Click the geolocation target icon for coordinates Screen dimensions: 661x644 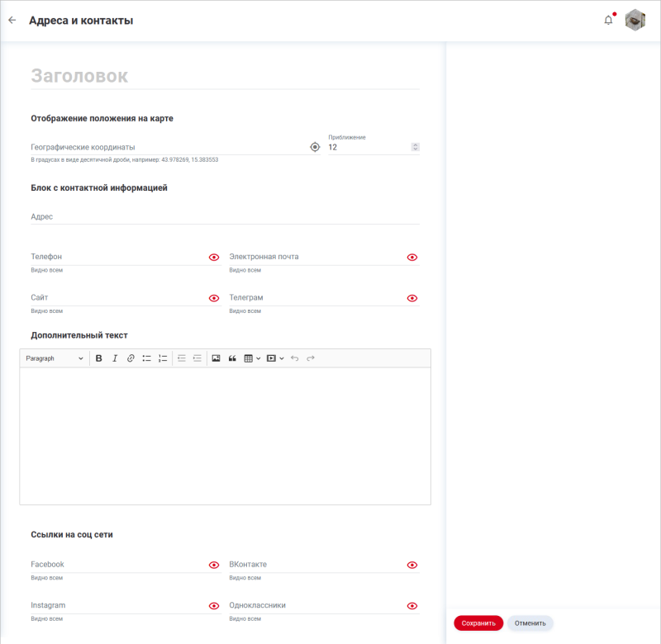pyautogui.click(x=315, y=145)
